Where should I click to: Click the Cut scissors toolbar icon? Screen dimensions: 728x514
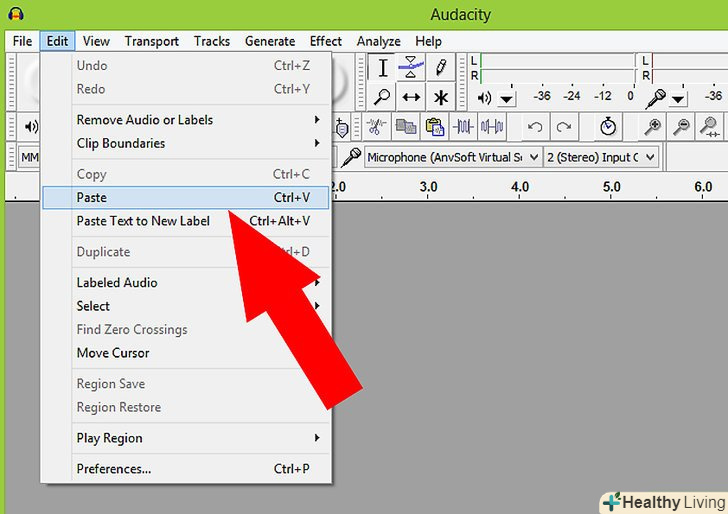point(376,126)
